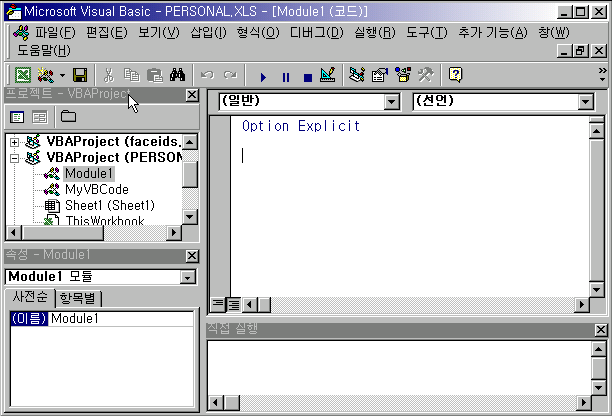Viewport: 612px width, 416px height.
Task: Open 추가 기능(A) menu
Action: tap(493, 32)
